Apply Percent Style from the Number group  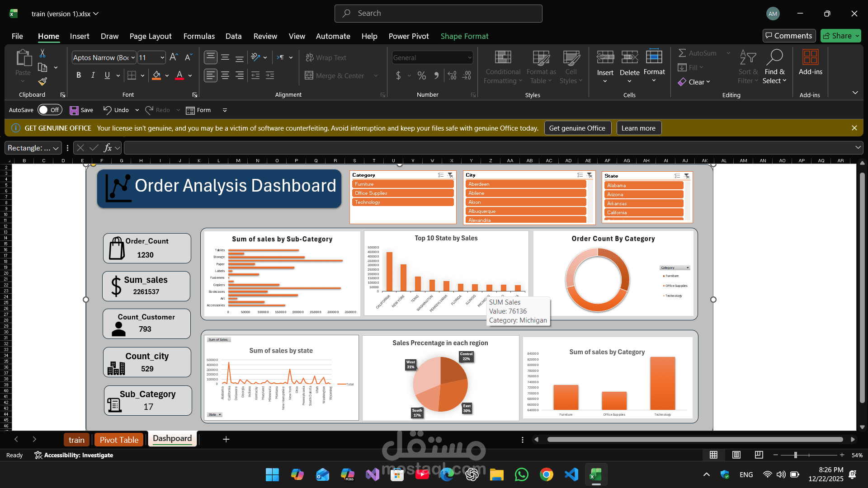click(x=422, y=75)
